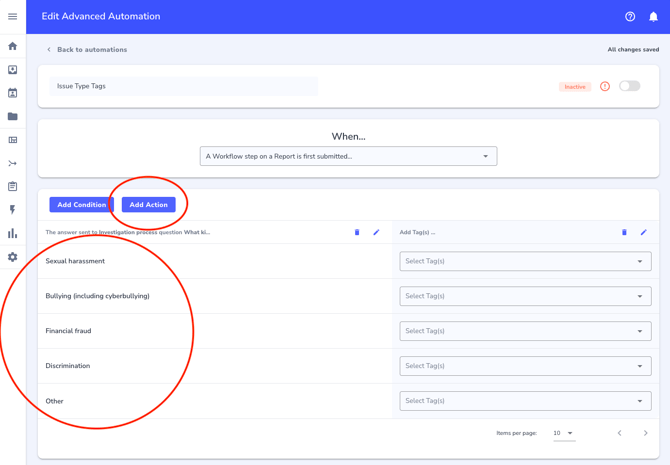This screenshot has width=670, height=465.
Task: Open the settings gear icon
Action: pyautogui.click(x=13, y=257)
